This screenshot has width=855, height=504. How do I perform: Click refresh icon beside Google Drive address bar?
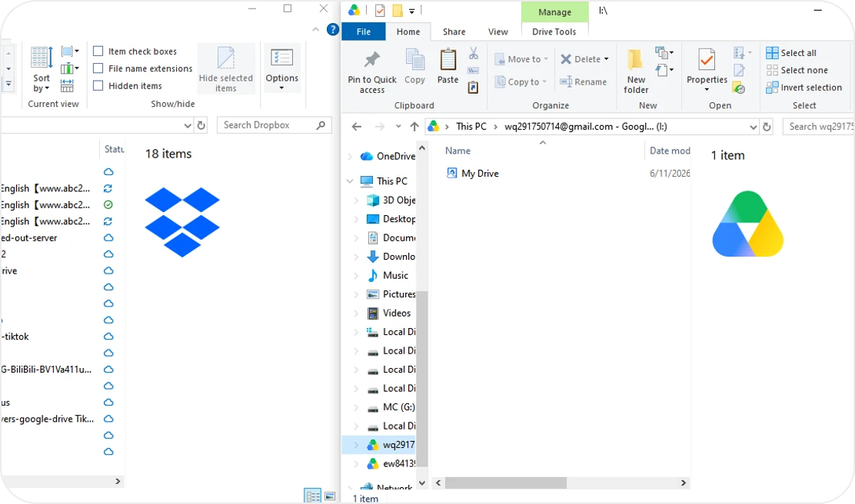coord(767,127)
